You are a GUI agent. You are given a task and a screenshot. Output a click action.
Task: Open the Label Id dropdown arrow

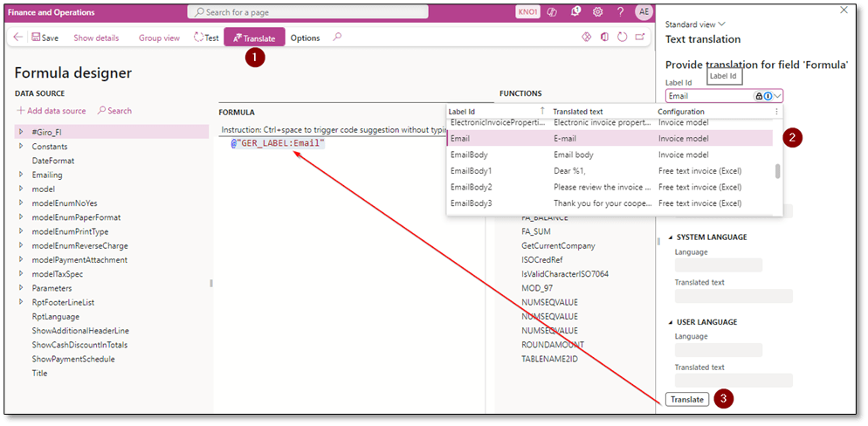tap(777, 96)
